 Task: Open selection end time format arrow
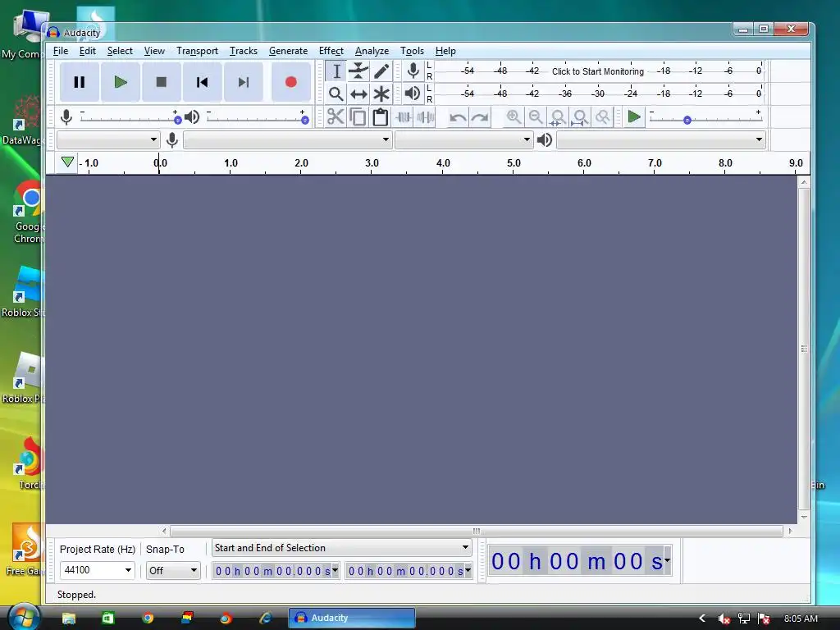[468, 571]
